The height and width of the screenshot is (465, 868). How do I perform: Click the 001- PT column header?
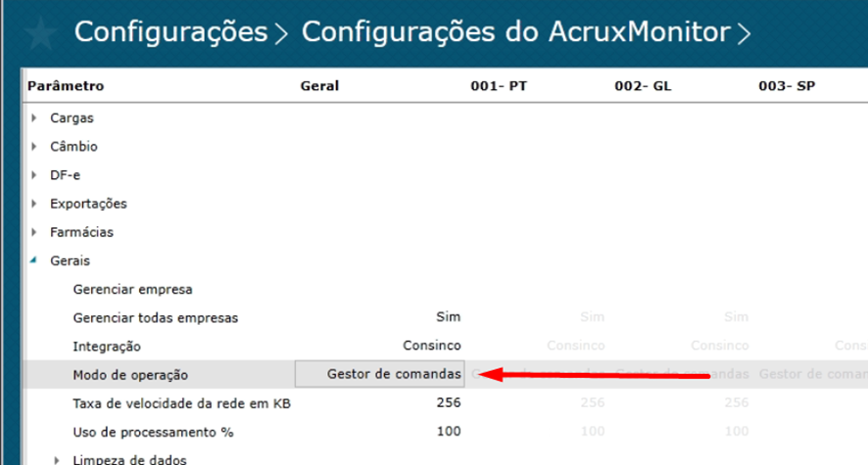click(x=499, y=86)
